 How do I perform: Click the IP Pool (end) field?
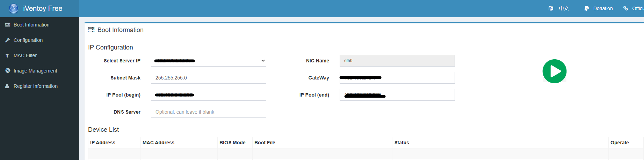[397, 95]
